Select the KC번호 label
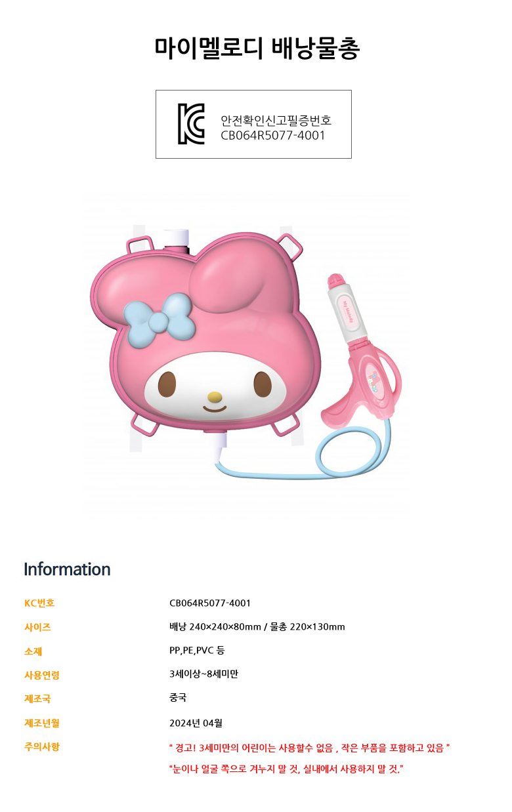 click(39, 603)
